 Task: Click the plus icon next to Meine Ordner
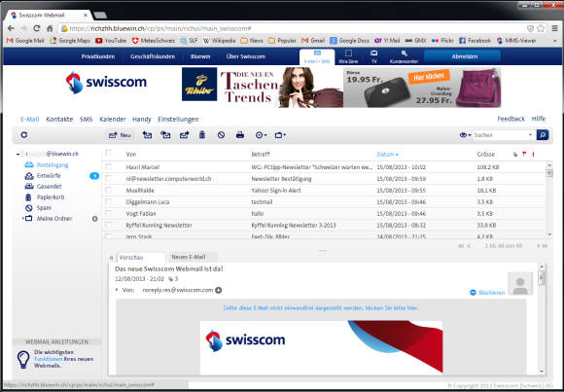click(x=95, y=219)
